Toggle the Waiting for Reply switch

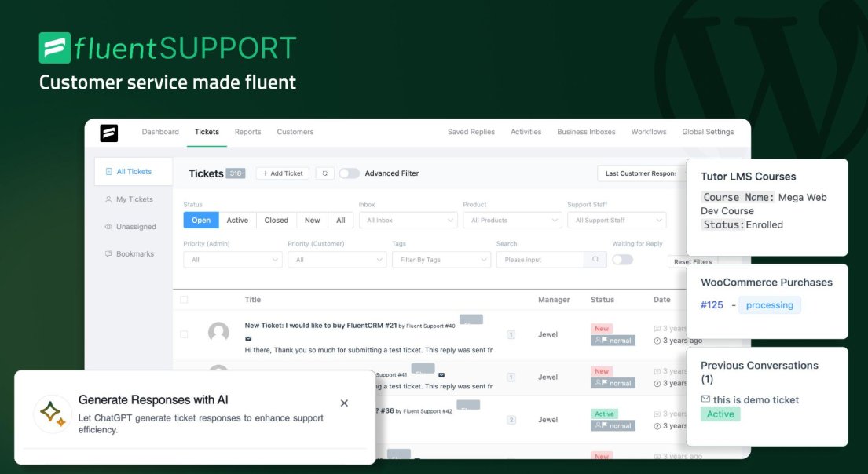[623, 260]
